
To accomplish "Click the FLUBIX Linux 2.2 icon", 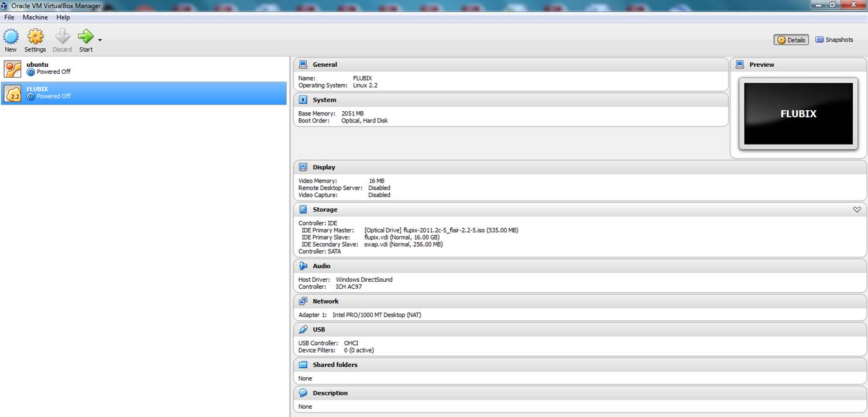I will coord(12,93).
